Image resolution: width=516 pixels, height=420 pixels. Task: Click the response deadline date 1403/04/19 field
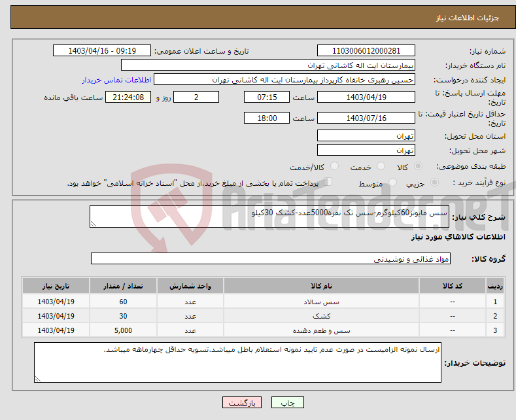[366, 97]
